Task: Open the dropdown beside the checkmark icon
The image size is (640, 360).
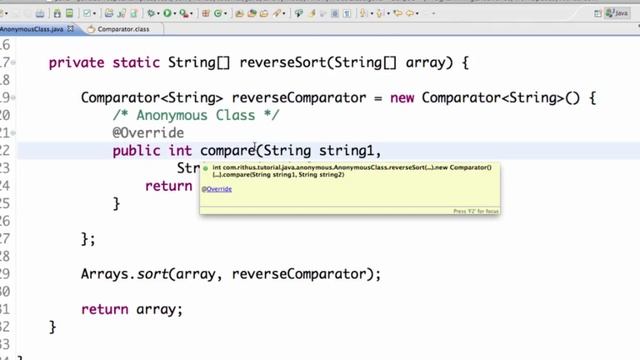Action: pyautogui.click(x=94, y=13)
